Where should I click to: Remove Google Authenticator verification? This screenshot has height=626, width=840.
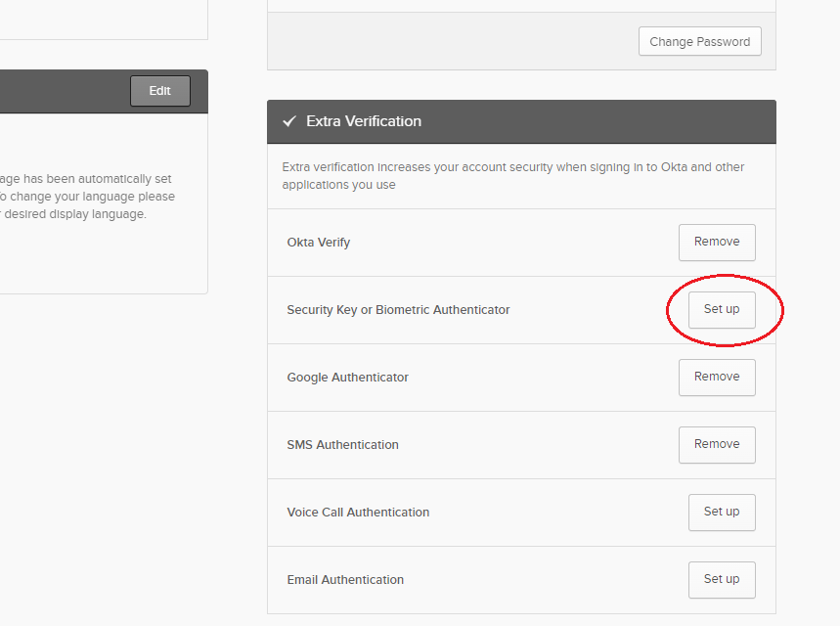[717, 377]
